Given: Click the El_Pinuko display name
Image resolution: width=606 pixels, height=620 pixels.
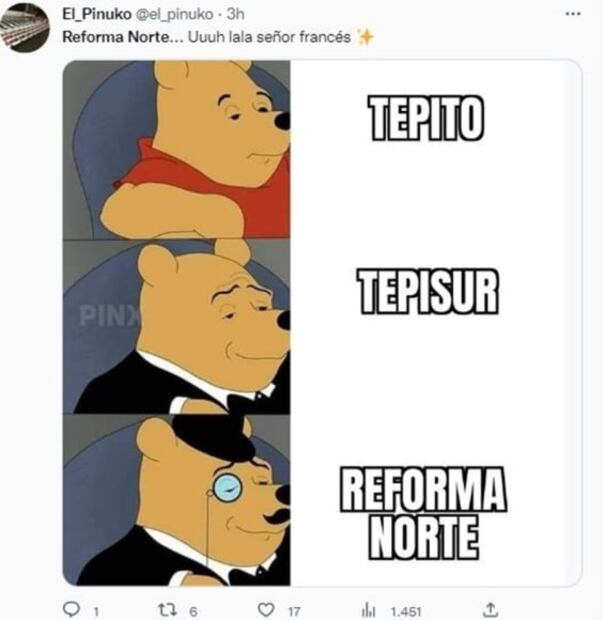Looking at the screenshot, I should point(97,14).
